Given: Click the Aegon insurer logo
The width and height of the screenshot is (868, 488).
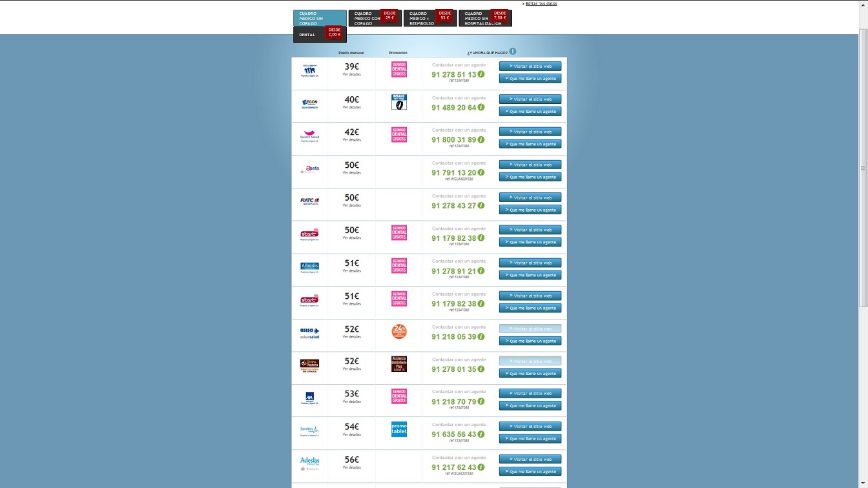Looking at the screenshot, I should click(x=309, y=103).
